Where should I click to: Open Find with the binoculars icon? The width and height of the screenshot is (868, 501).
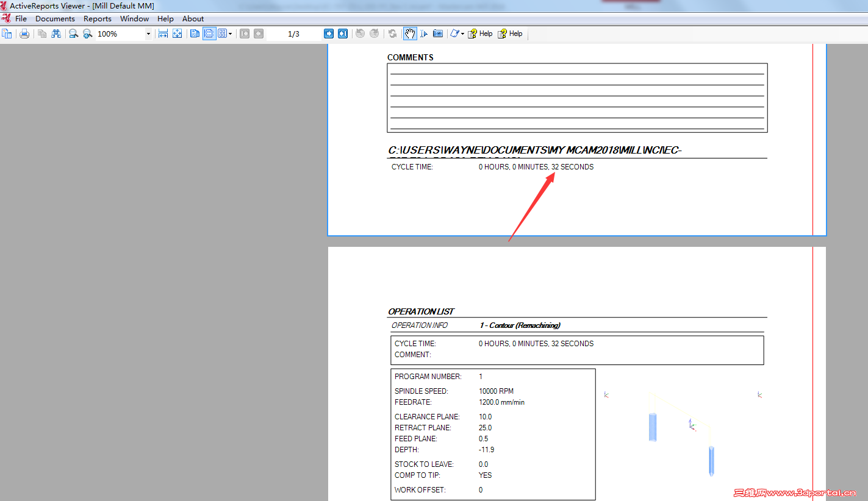(56, 34)
